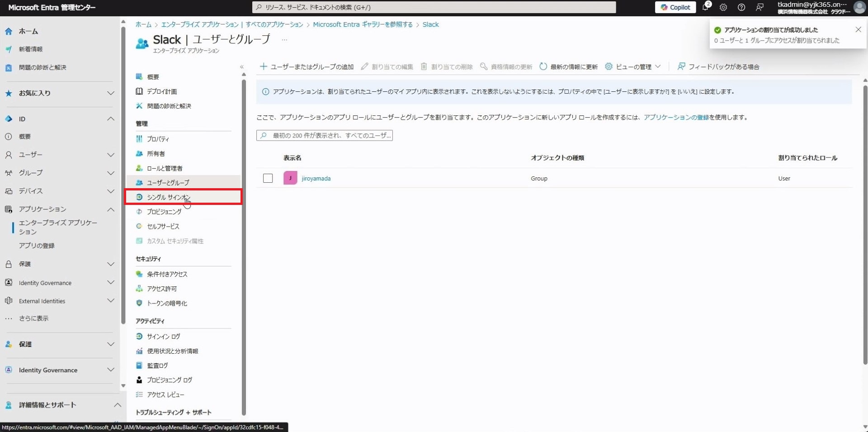This screenshot has width=868, height=432.
Task: Expand the External Identities chevron
Action: point(110,301)
